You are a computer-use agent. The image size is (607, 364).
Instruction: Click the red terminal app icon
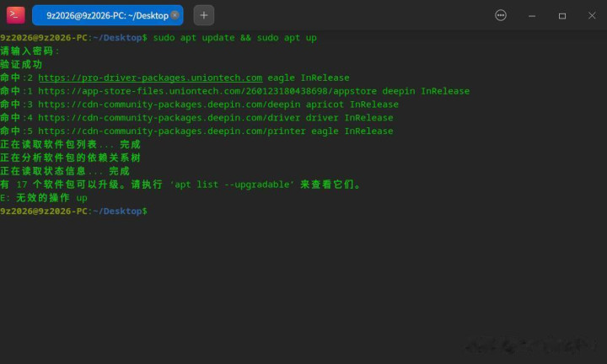coord(15,15)
